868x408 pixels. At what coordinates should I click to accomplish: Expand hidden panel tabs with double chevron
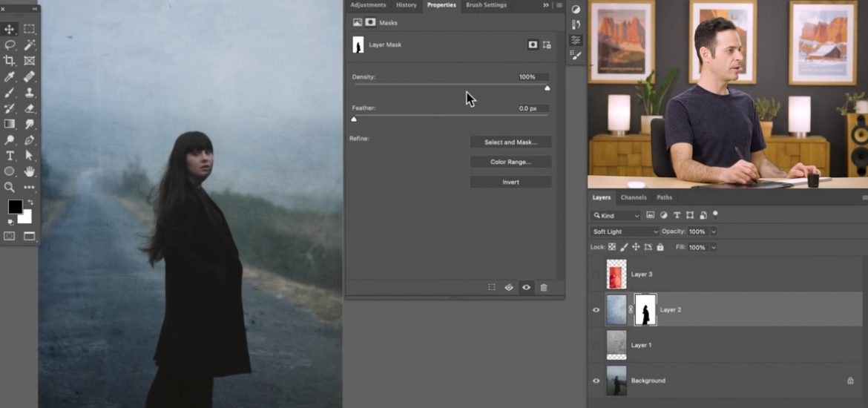click(x=546, y=5)
